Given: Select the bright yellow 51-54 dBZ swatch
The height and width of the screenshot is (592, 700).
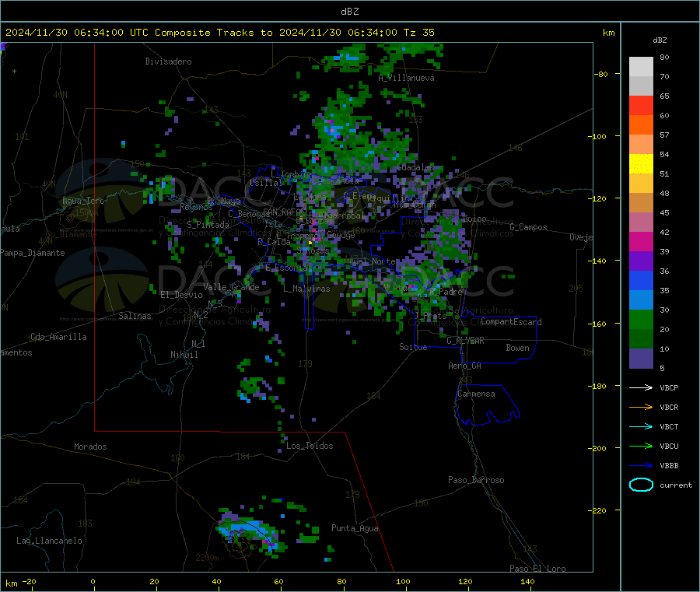Looking at the screenshot, I should pyautogui.click(x=641, y=164).
